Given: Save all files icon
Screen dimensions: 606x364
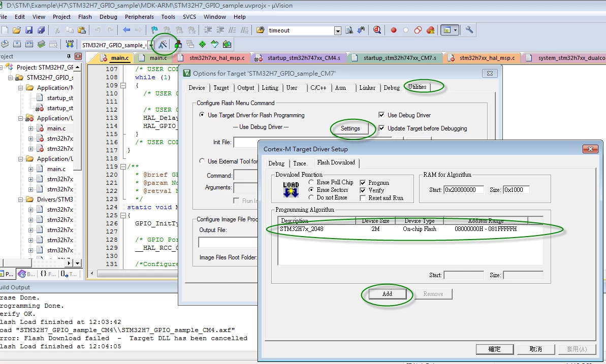Looking at the screenshot, I should (x=41, y=30).
